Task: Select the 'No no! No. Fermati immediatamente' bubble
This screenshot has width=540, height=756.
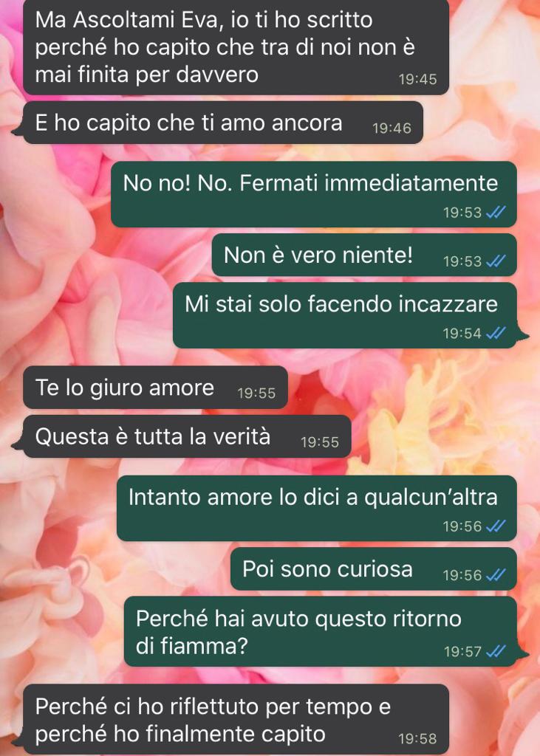Action: [x=314, y=194]
